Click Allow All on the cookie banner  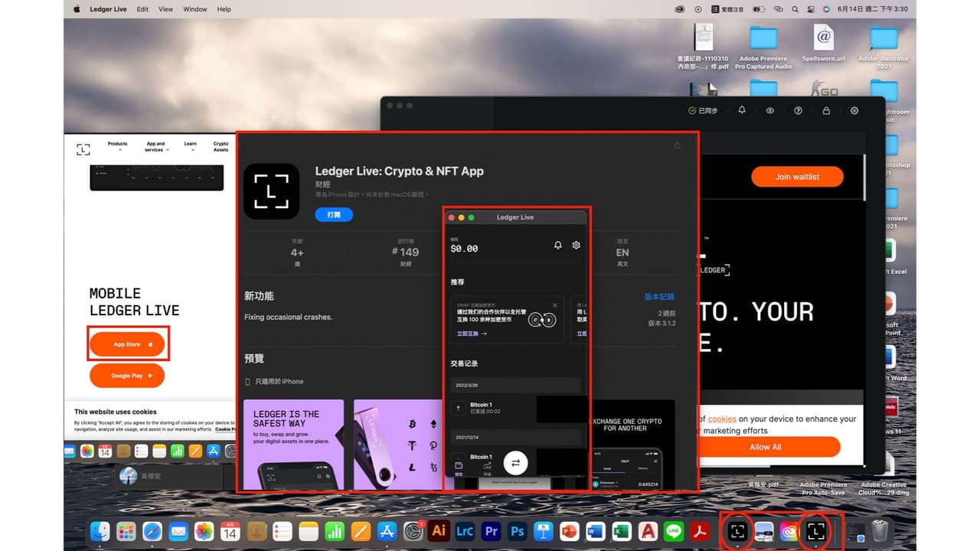click(x=764, y=447)
